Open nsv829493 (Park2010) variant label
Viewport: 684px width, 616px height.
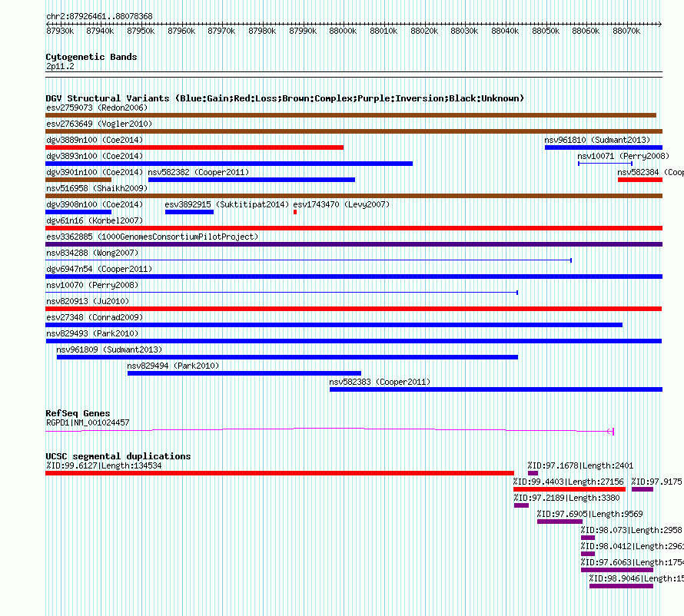click(92, 333)
